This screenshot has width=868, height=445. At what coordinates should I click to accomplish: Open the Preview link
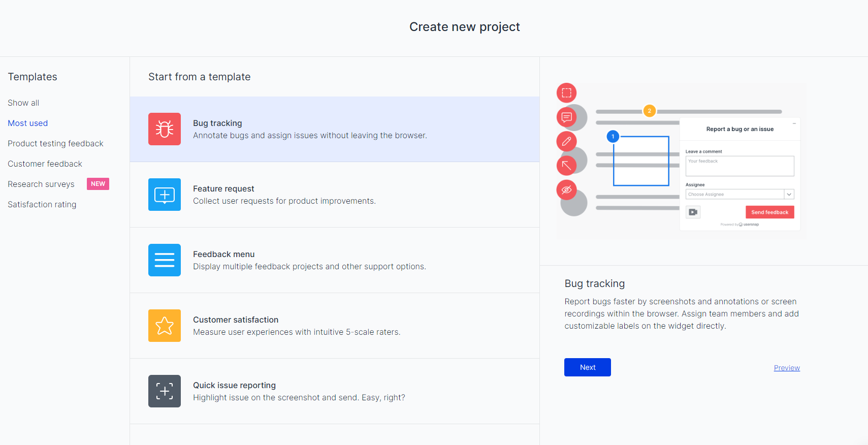[x=787, y=368]
